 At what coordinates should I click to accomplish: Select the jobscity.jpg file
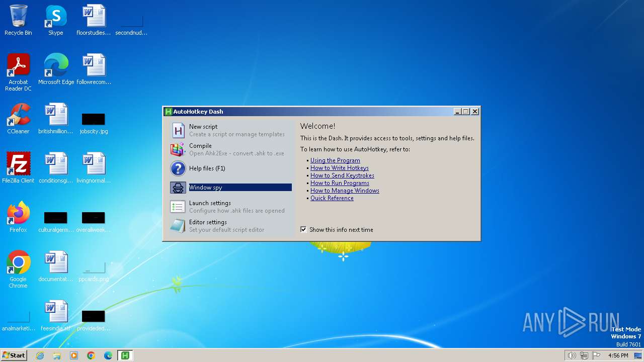[x=94, y=123]
